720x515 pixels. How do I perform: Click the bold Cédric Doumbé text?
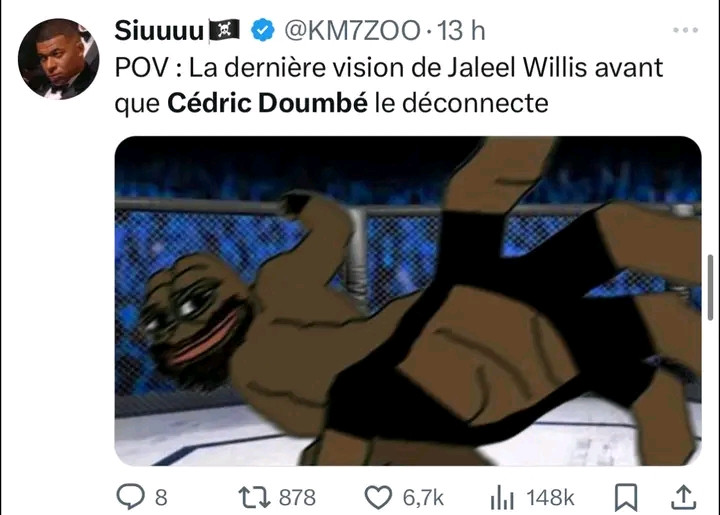tap(267, 103)
